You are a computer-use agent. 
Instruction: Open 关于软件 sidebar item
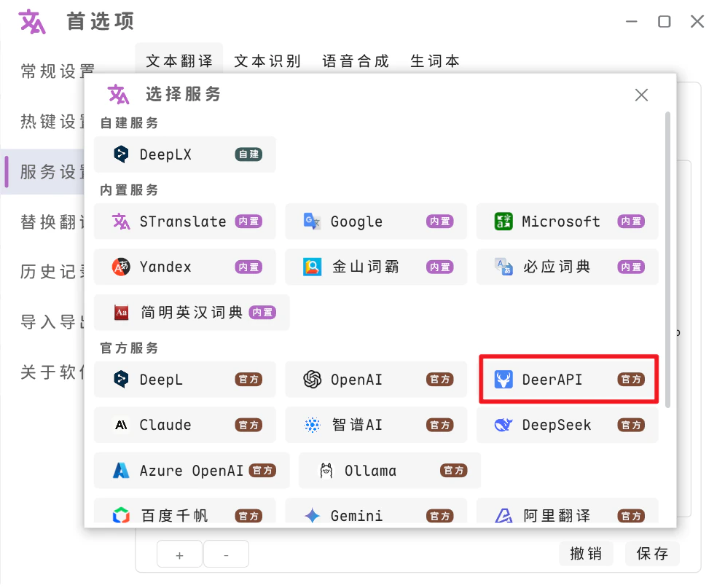(52, 372)
